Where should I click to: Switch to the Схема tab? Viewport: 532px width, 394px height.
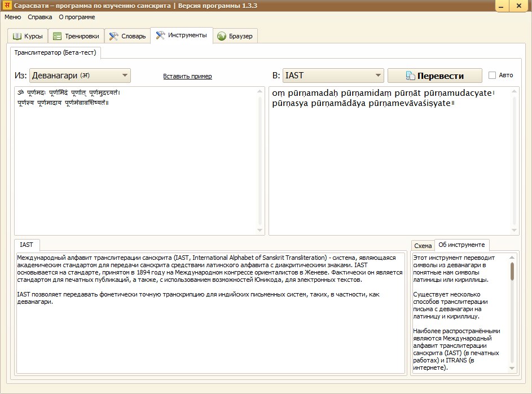[423, 246]
